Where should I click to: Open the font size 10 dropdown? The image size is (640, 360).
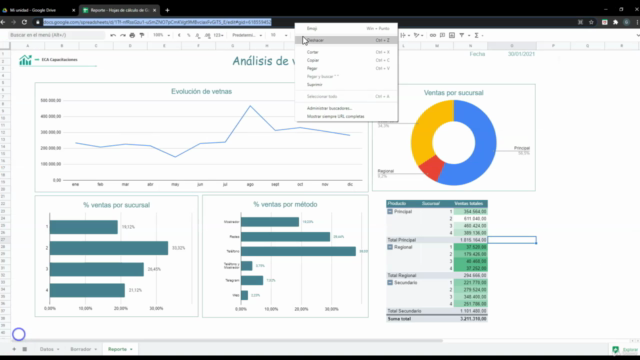coord(279,36)
